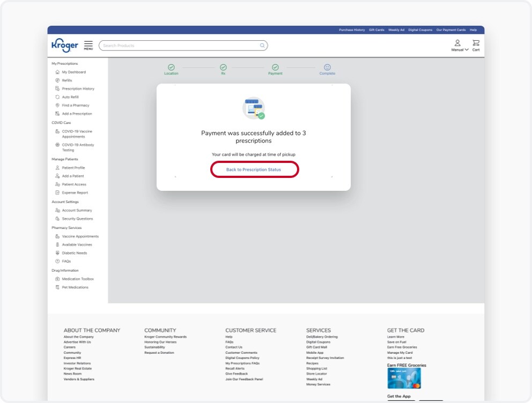Open the Cart icon
Screen dimensions: 532x403
[x=476, y=46]
